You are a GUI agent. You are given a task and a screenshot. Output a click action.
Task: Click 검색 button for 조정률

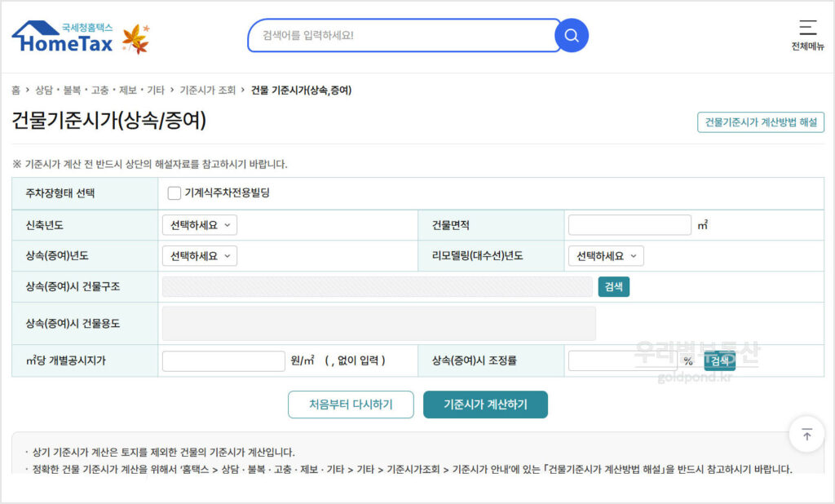pyautogui.click(x=719, y=360)
